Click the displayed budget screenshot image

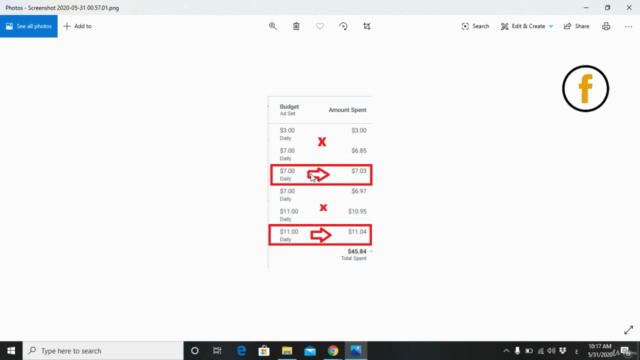click(x=320, y=182)
